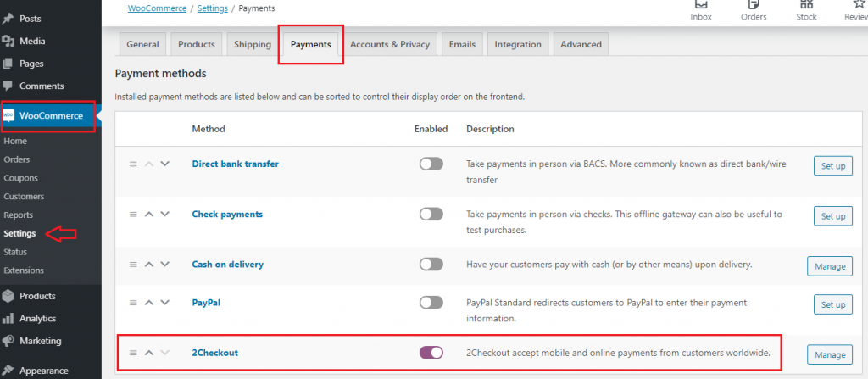Open Products in the sidebar menu

(37, 296)
